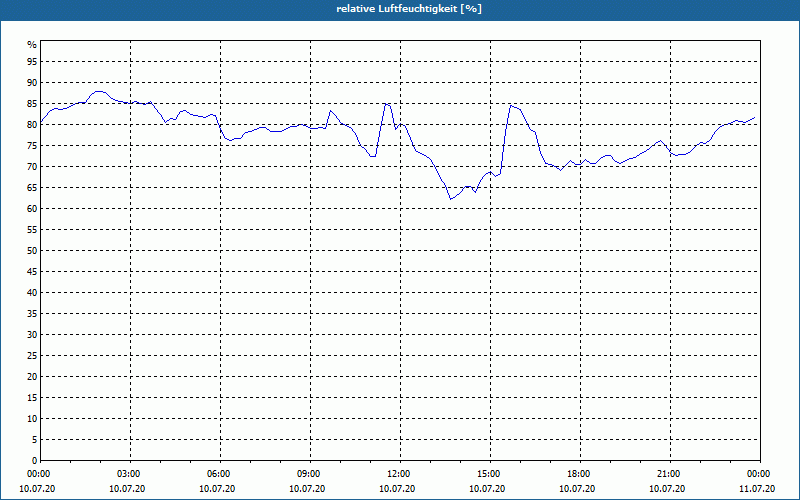Viewport: 800px width, 500px height.
Task: Select the y-axis value '90'
Action: coord(32,83)
